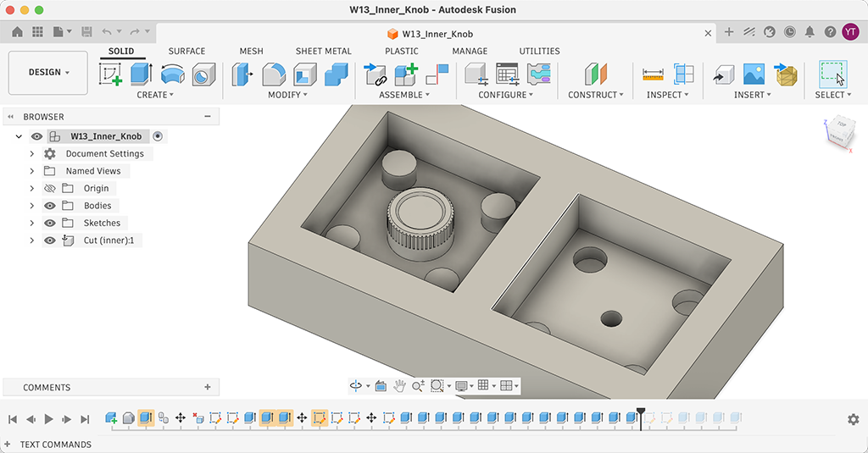The image size is (868, 453).
Task: Activate the Select window tool
Action: pos(833,75)
